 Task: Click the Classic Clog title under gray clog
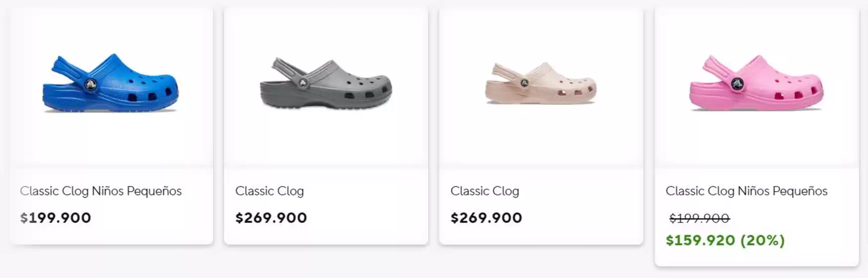[x=269, y=191]
